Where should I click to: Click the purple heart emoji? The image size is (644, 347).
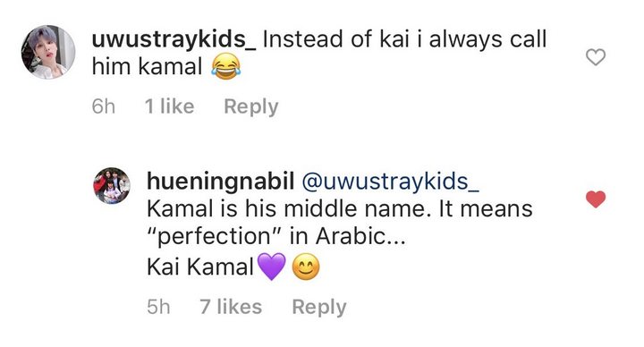pos(272,267)
